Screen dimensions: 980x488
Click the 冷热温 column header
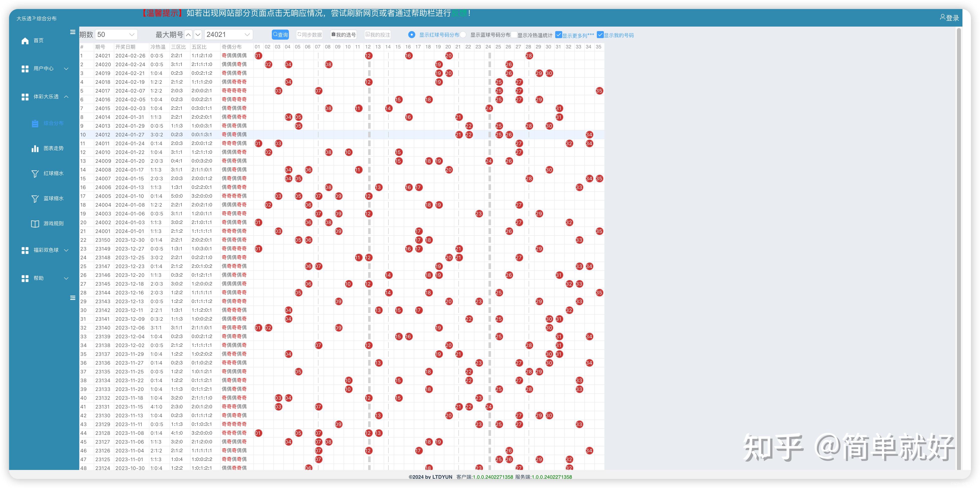tap(158, 47)
